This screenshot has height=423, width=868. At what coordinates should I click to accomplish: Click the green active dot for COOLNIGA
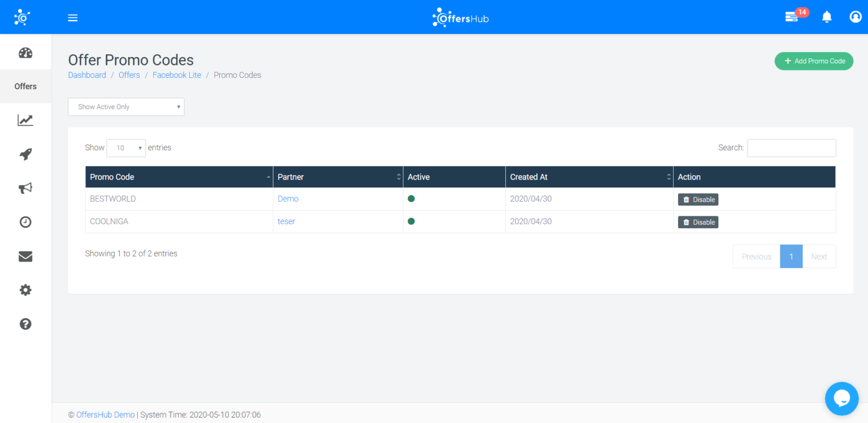pyautogui.click(x=411, y=221)
